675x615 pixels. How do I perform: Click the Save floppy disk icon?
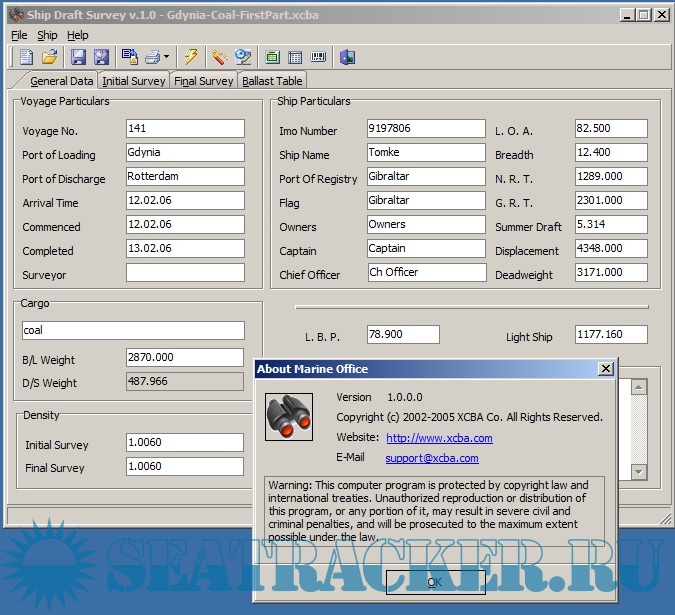point(78,57)
